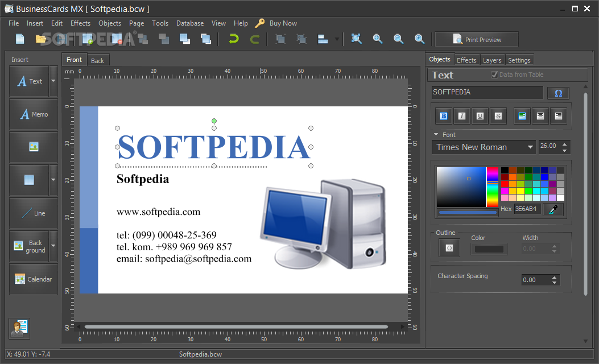Switch to the Back side tab

(97, 61)
